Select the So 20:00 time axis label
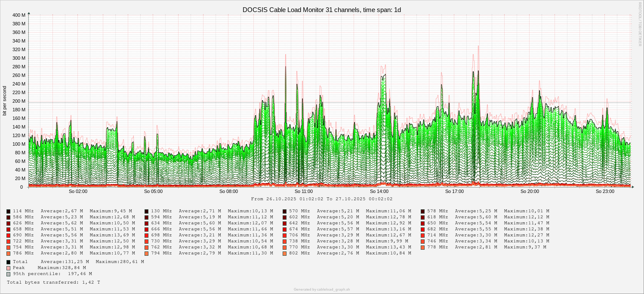This screenshot has width=644, height=294. point(530,191)
